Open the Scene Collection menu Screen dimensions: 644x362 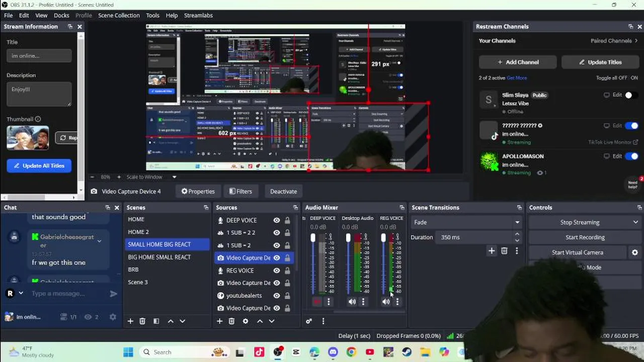pos(119,15)
